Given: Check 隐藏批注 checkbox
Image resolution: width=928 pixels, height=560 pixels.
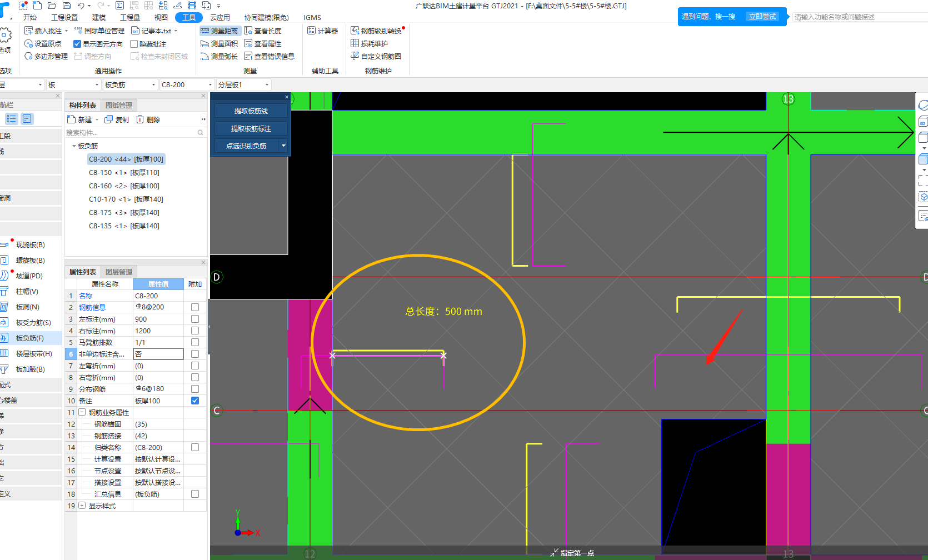Looking at the screenshot, I should [134, 44].
